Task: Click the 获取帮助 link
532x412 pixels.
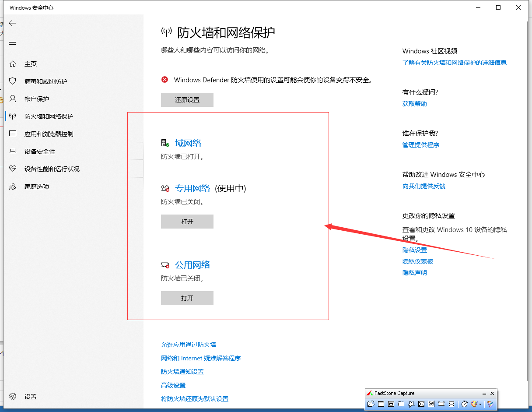Action: [415, 104]
